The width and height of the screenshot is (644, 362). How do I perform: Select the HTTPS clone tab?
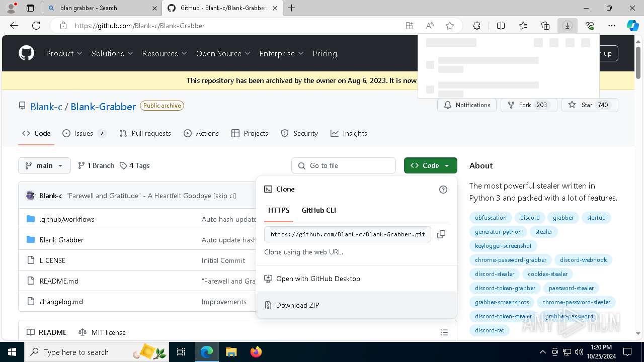point(279,210)
